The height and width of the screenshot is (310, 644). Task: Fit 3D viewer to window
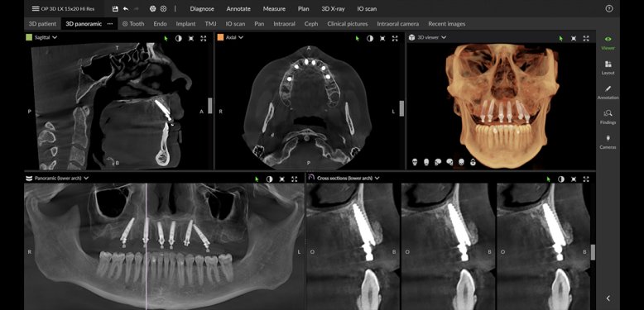(x=574, y=38)
